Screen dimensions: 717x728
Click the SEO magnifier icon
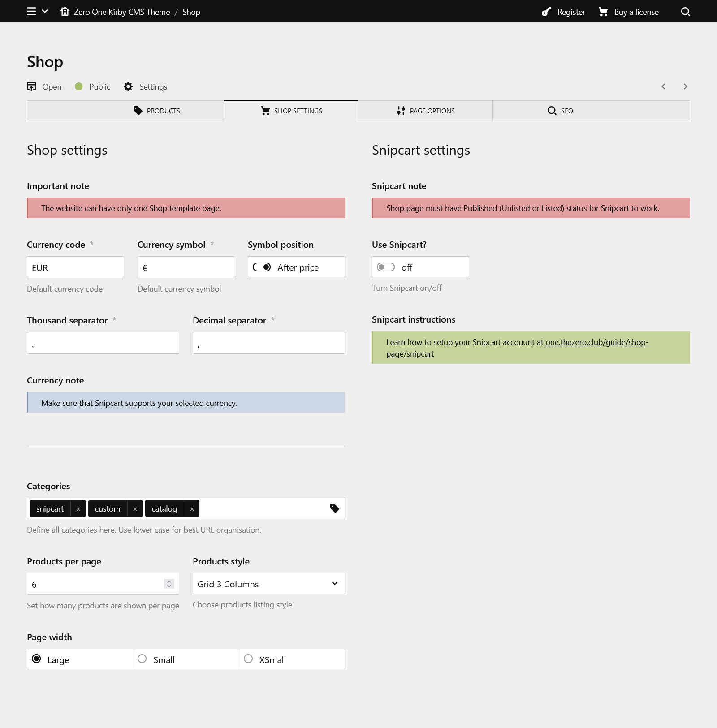point(552,111)
